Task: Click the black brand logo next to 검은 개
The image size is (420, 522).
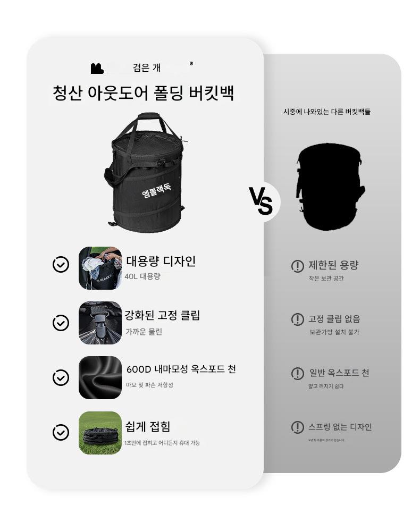Action: 97,68
